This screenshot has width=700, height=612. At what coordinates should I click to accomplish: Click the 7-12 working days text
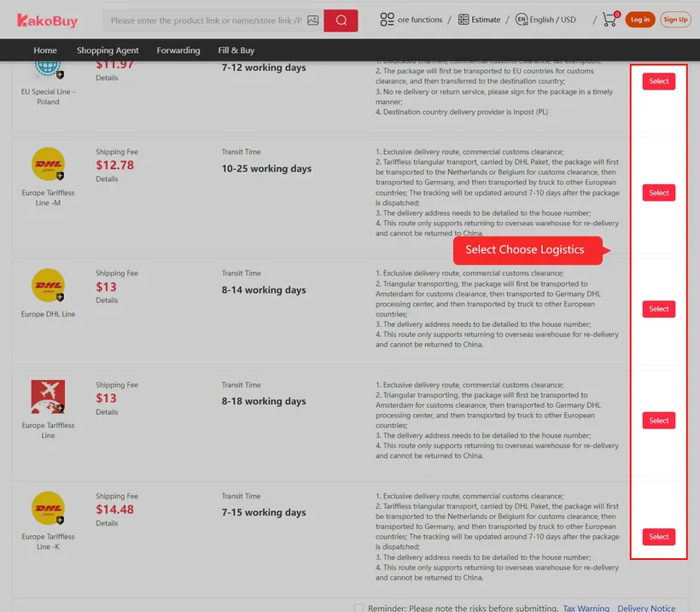(264, 67)
